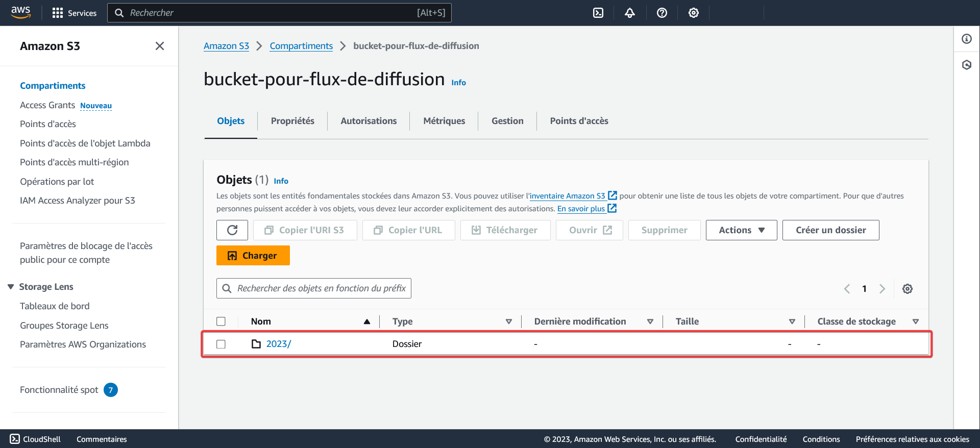Open Info link next to bucket name
The height and width of the screenshot is (448, 980).
(458, 83)
